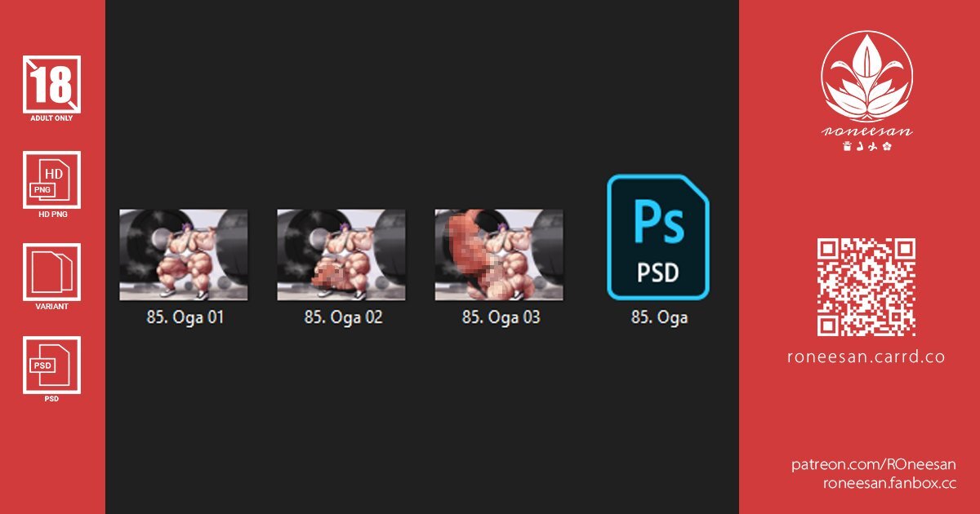
Task: Select the 85. Oga 01 thumbnail
Action: (184, 255)
